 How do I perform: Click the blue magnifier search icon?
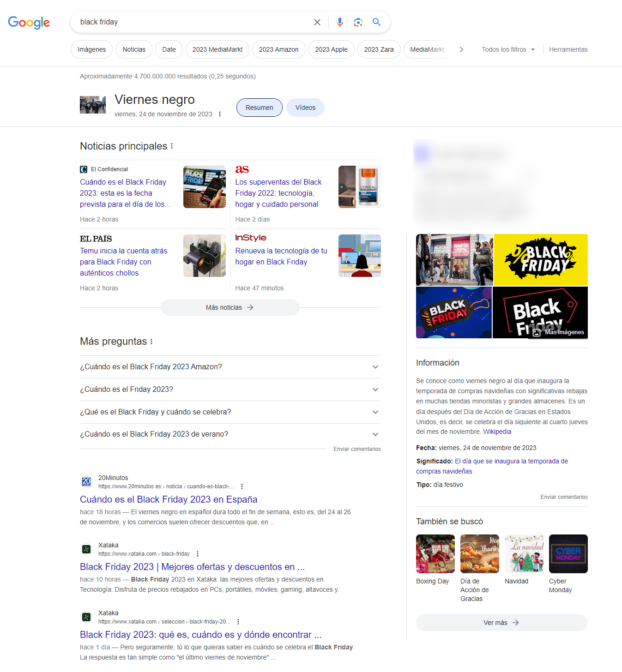[x=377, y=22]
